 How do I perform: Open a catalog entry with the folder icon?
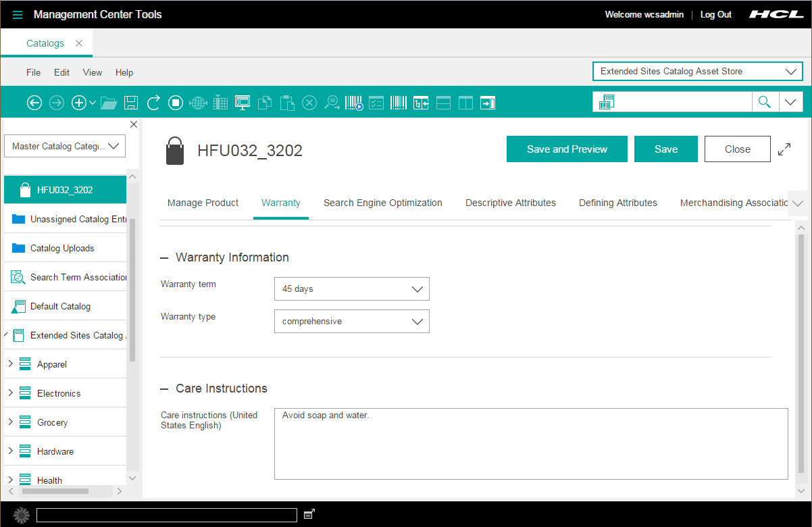pos(109,102)
